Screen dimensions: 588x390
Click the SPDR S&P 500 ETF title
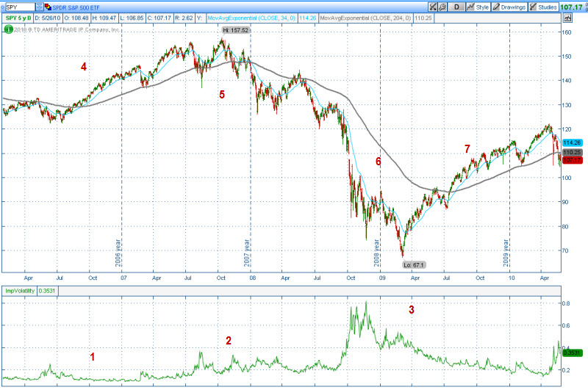[x=76, y=7]
